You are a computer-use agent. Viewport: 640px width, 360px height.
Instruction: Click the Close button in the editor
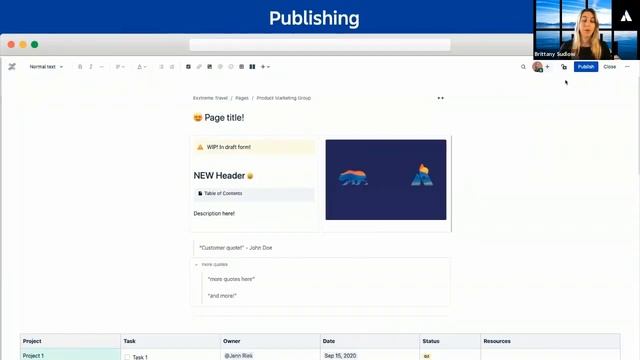pyautogui.click(x=609, y=67)
